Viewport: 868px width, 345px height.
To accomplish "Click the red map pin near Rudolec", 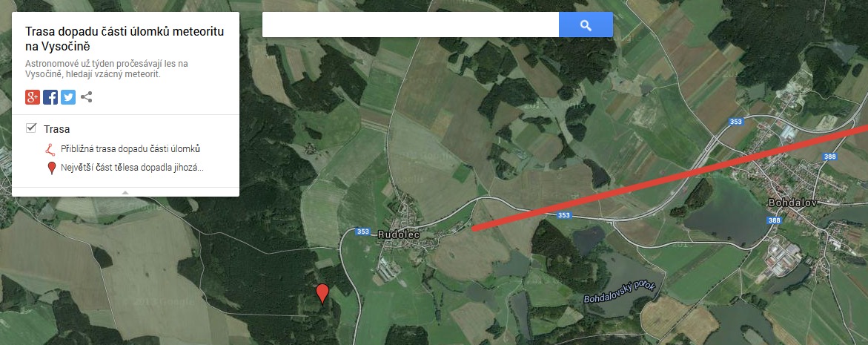I will 322,294.
